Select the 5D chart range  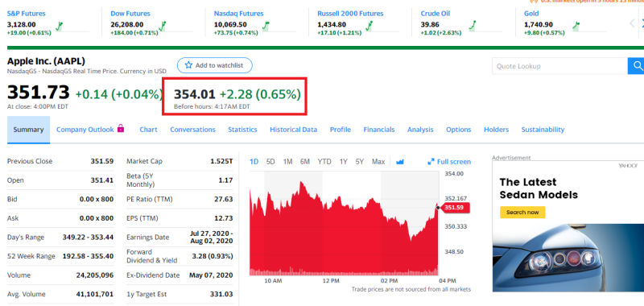(270, 162)
